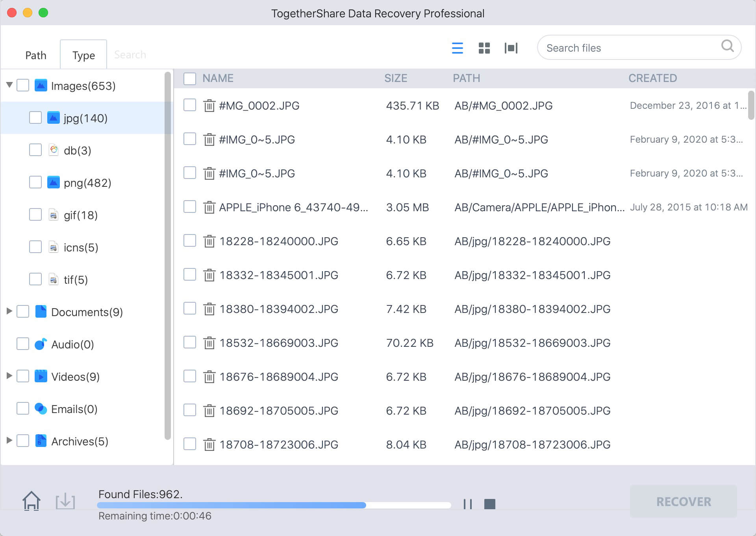The height and width of the screenshot is (536, 756).
Task: Click the save/export destination icon
Action: click(x=65, y=501)
